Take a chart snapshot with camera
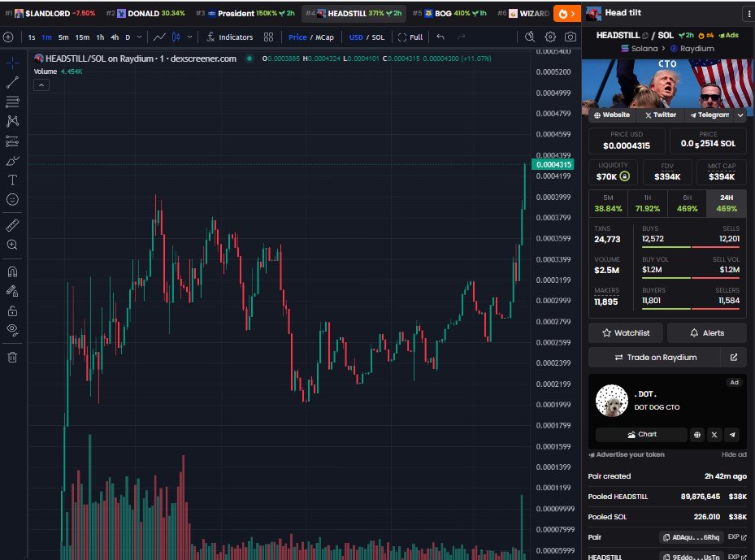755x560 pixels. [571, 37]
